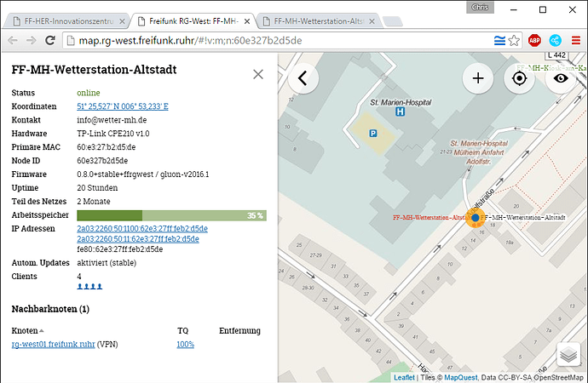Select the Node ID 60e327b2d5de
The width and height of the screenshot is (588, 383).
(102, 161)
